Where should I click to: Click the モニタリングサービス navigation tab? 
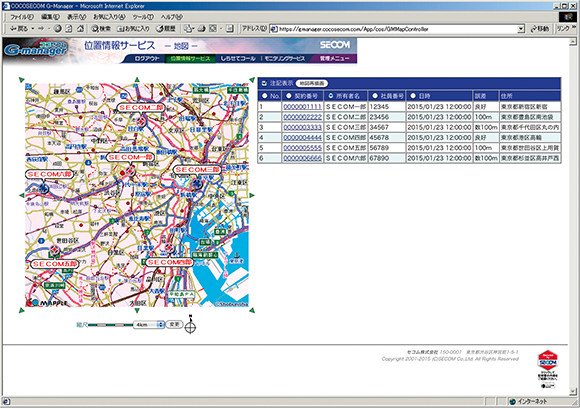[284, 58]
